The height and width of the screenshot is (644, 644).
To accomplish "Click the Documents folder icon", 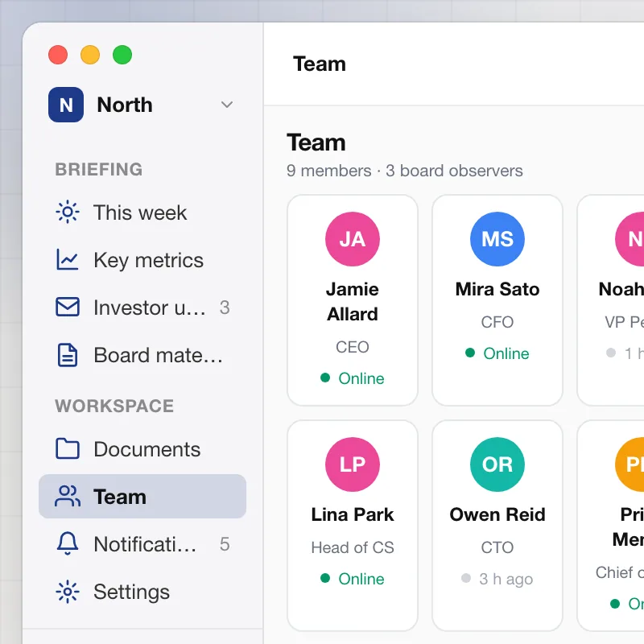I will click(x=68, y=448).
